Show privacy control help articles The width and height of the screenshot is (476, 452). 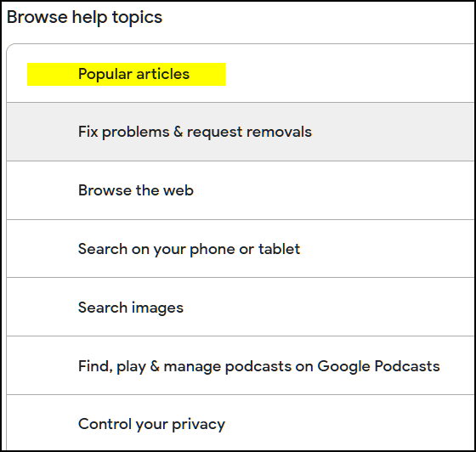240,423
